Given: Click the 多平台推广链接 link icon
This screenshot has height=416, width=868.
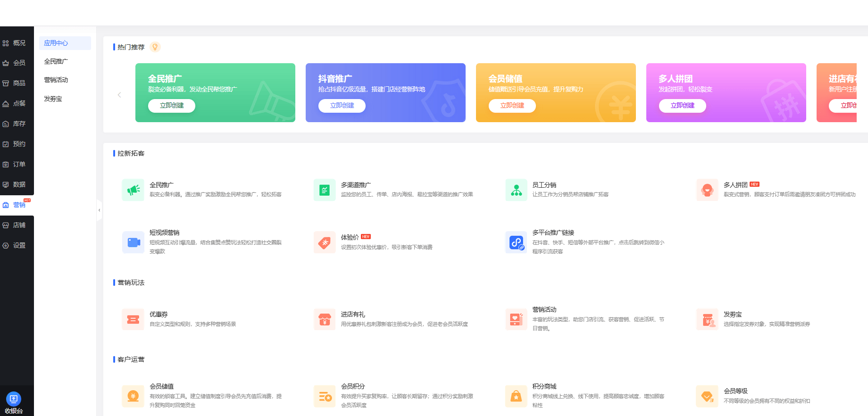Looking at the screenshot, I should [516, 242].
